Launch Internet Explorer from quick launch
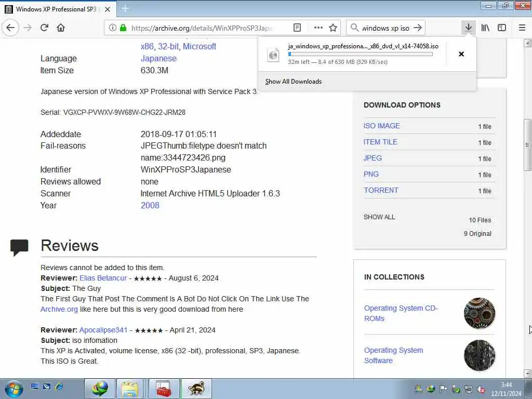The height and width of the screenshot is (399, 532). tap(59, 386)
